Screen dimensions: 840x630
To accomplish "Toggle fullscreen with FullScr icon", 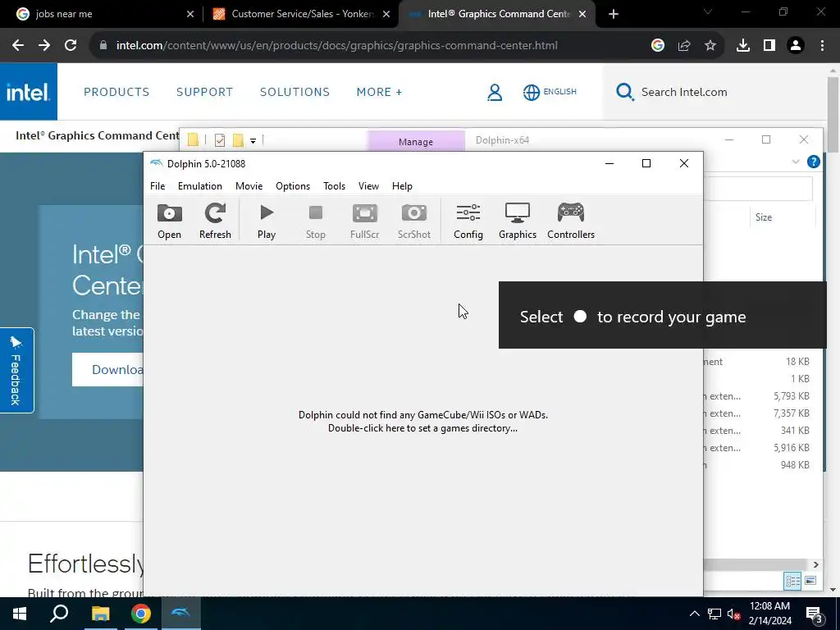I will click(365, 221).
